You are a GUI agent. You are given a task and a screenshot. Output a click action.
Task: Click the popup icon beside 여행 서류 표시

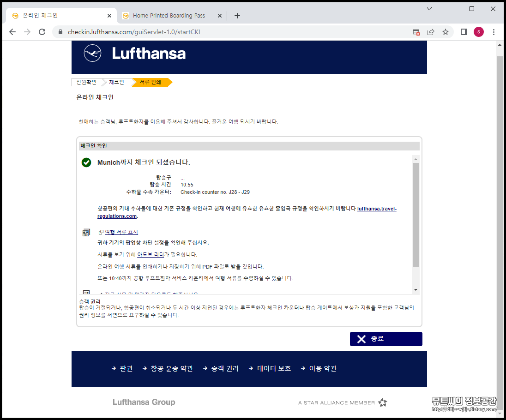101,232
